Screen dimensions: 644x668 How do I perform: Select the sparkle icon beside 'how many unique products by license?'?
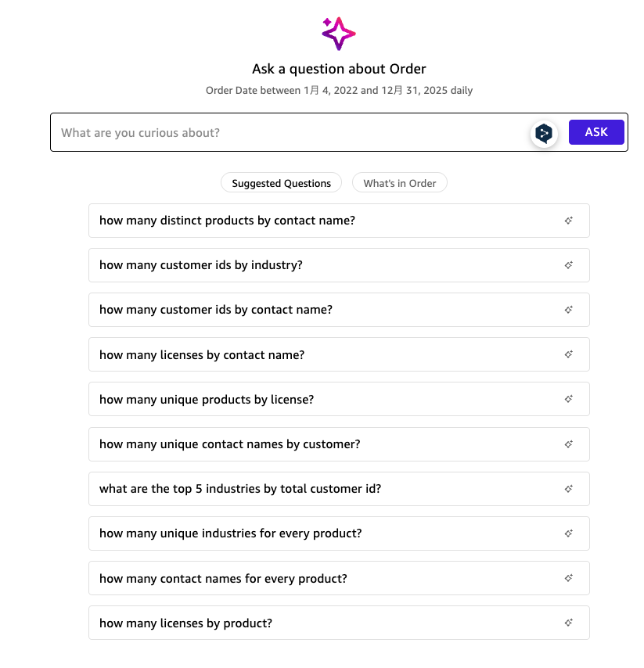(x=569, y=399)
